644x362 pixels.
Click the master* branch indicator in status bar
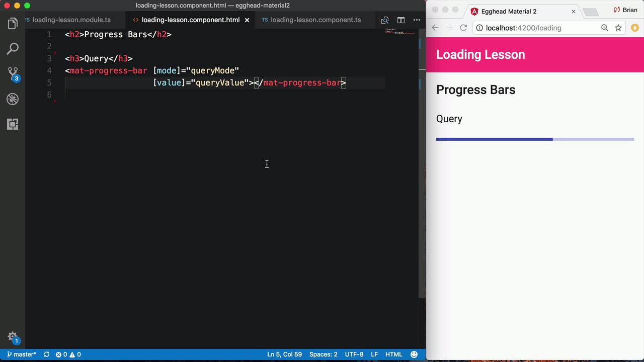pos(21,354)
